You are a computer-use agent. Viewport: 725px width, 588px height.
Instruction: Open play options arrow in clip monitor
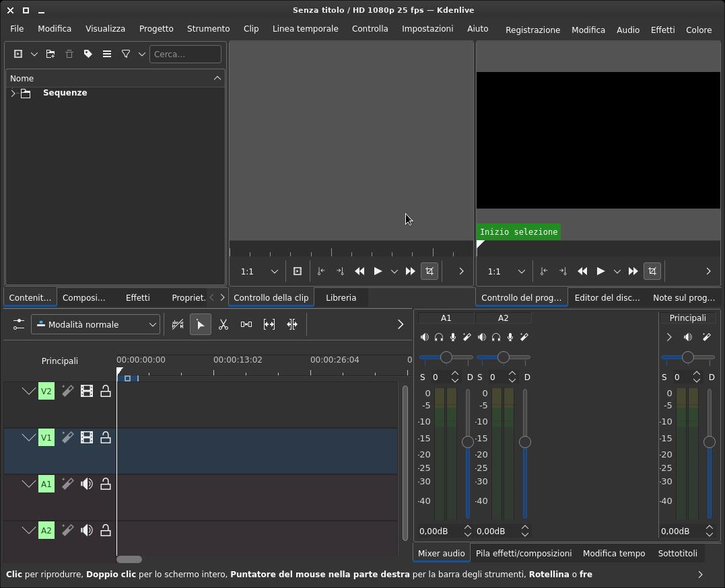point(394,272)
